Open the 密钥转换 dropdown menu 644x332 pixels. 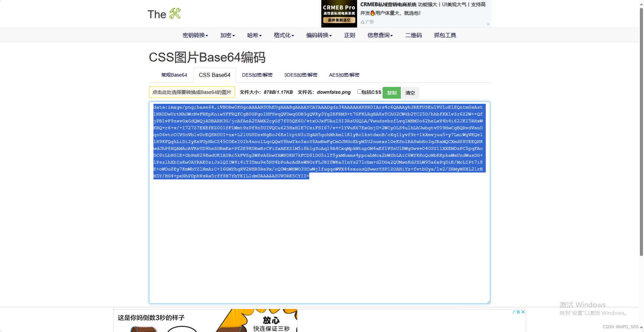click(x=195, y=35)
